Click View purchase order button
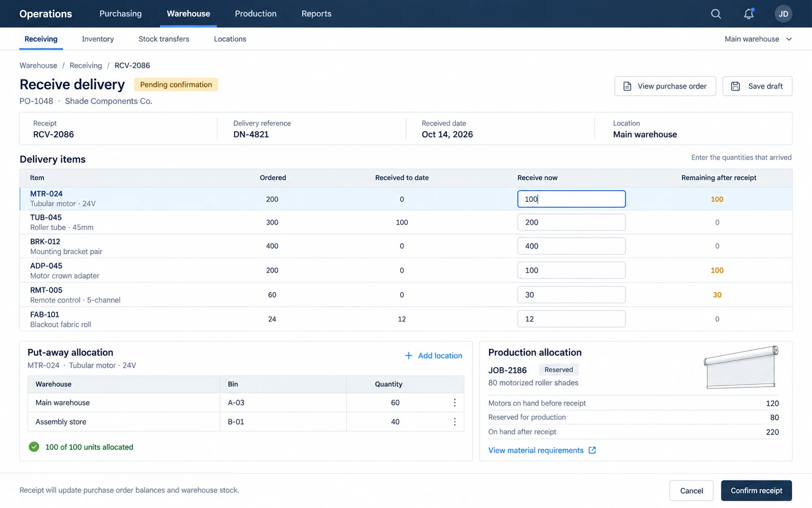 665,86
